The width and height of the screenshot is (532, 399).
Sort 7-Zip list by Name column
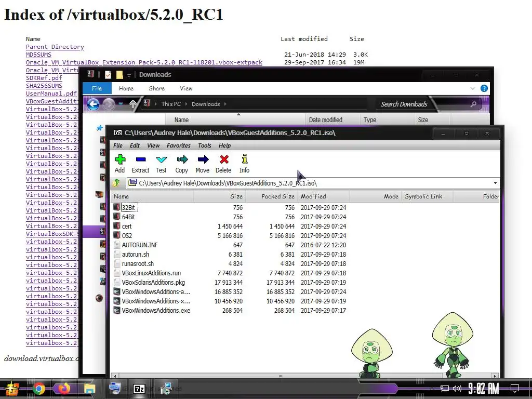152,196
